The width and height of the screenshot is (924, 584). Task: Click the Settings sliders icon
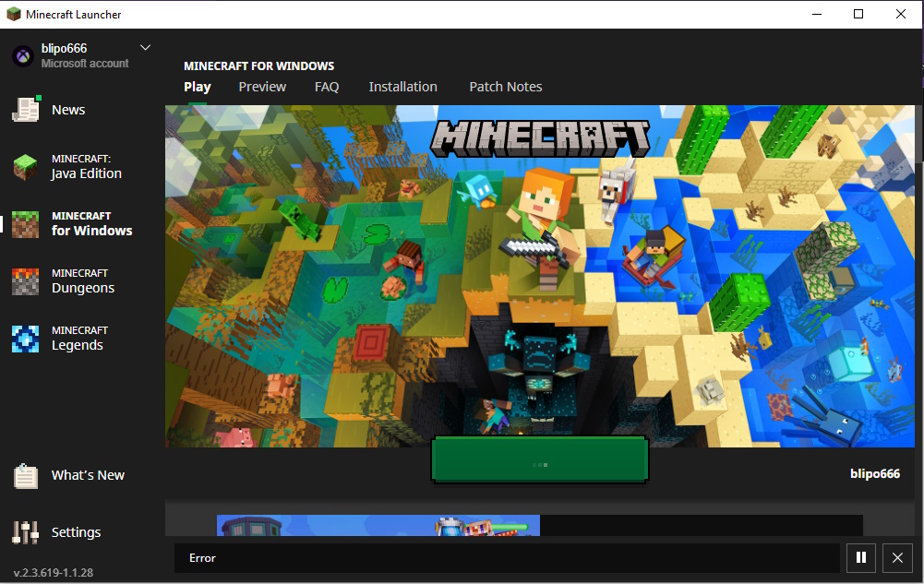coord(25,532)
